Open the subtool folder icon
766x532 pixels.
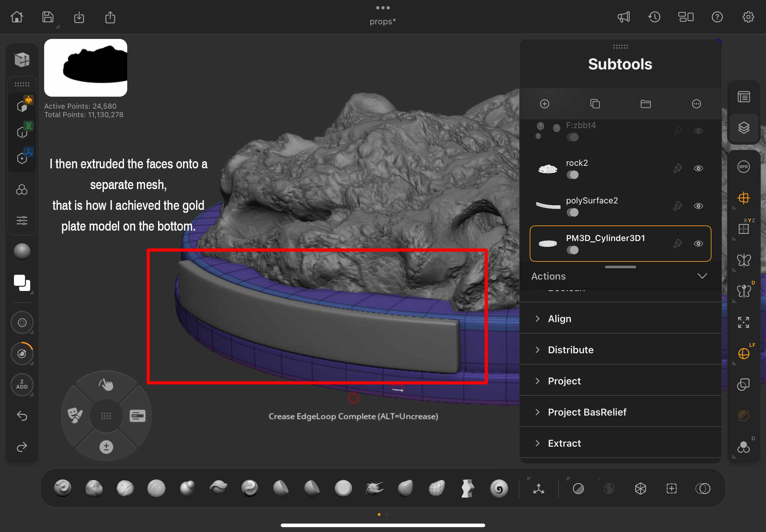pos(645,104)
